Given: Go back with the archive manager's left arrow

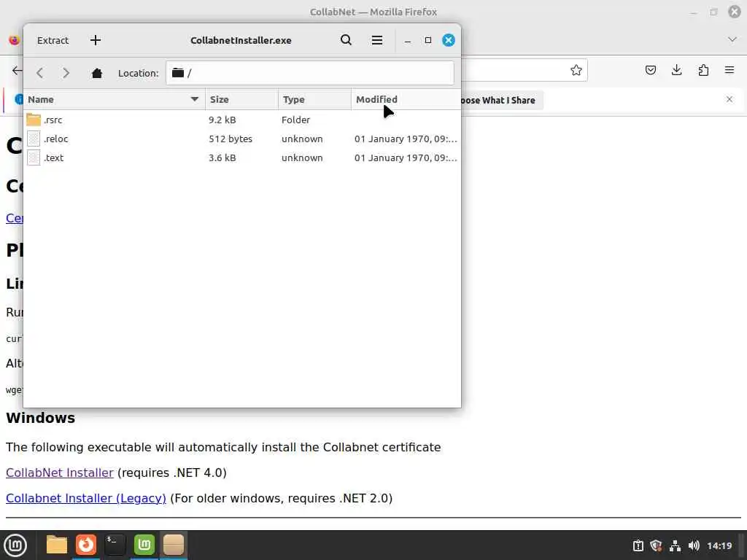Looking at the screenshot, I should click(x=40, y=73).
